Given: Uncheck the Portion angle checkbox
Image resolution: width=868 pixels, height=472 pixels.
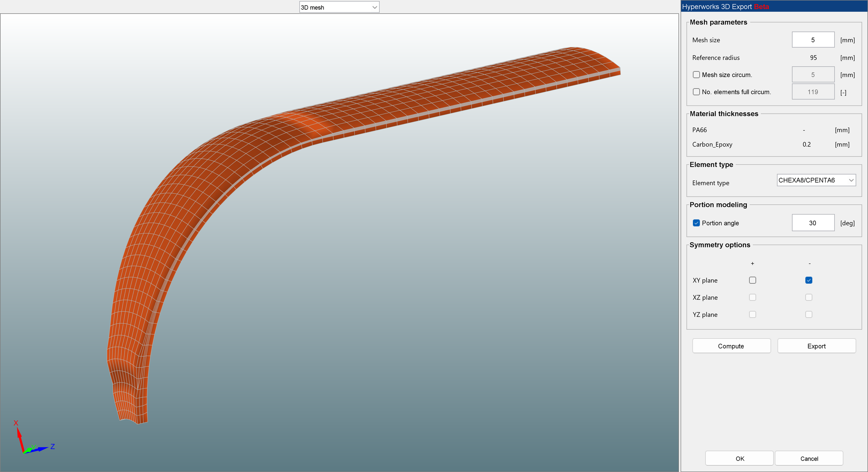Looking at the screenshot, I should tap(696, 223).
